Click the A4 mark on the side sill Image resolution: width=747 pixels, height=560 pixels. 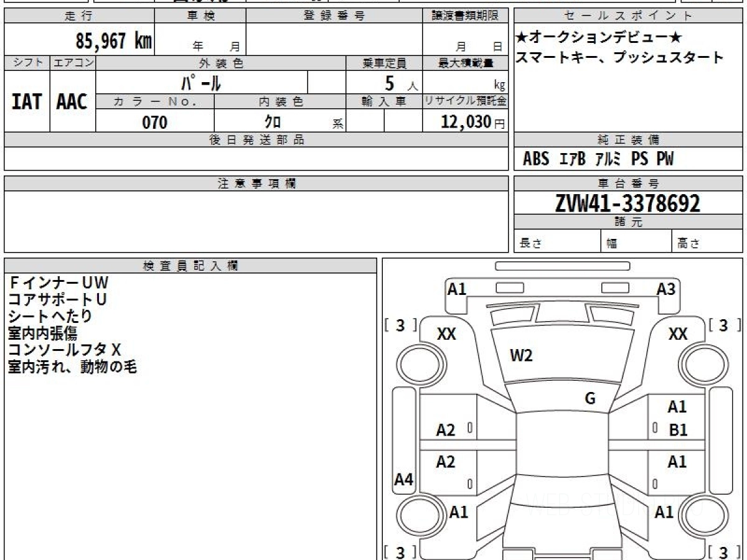[x=404, y=480]
